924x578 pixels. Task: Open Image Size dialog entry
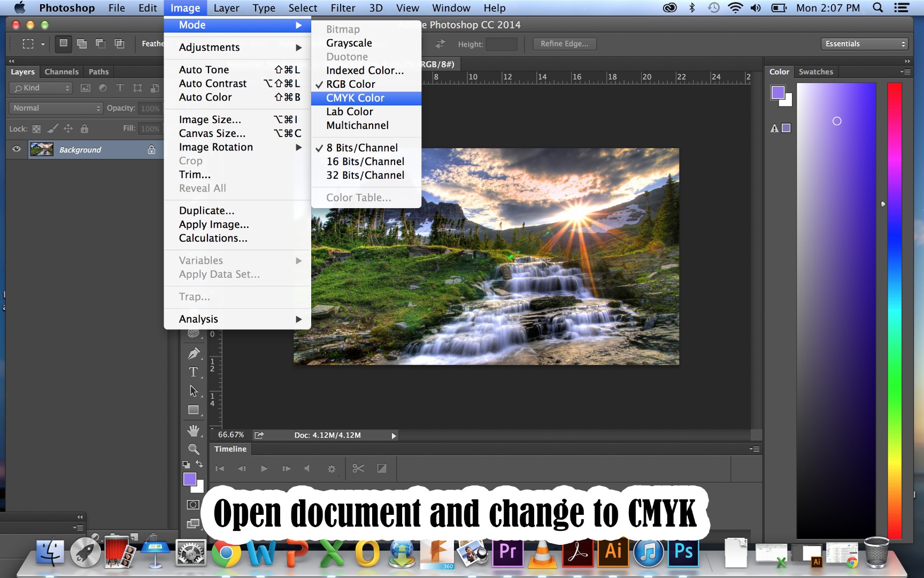237,119
